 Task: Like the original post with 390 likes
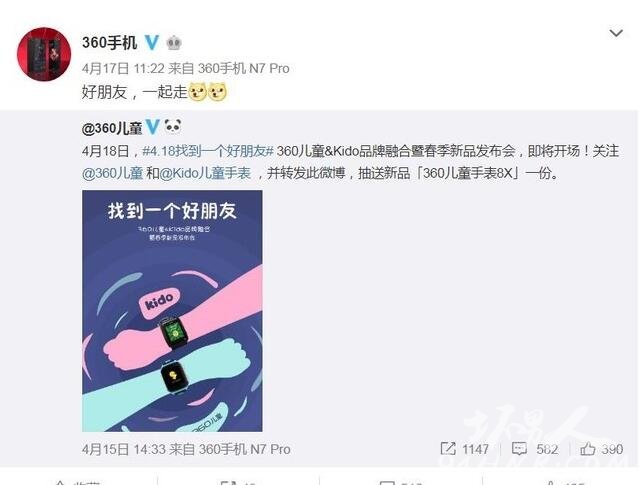pos(588,449)
